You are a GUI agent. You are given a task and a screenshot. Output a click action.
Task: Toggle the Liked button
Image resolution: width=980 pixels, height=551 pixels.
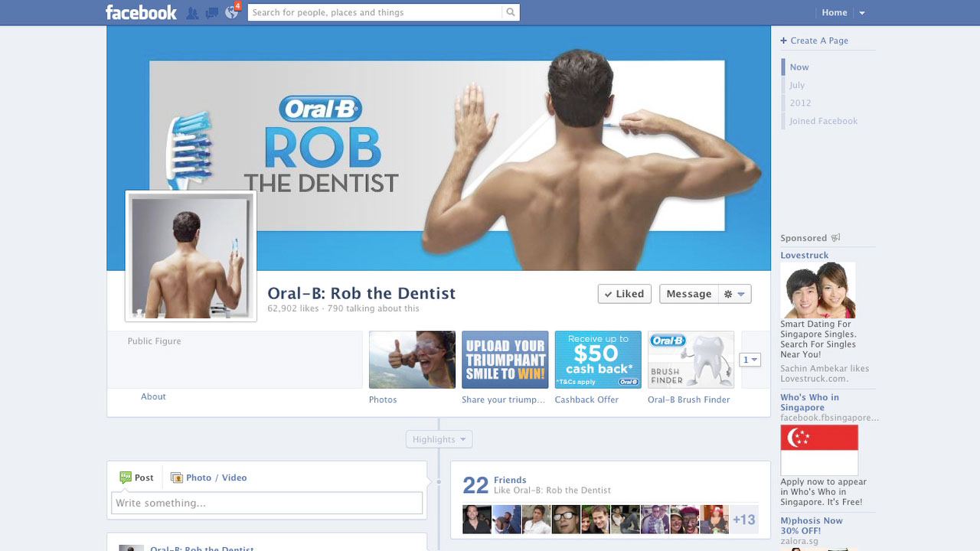pos(624,294)
